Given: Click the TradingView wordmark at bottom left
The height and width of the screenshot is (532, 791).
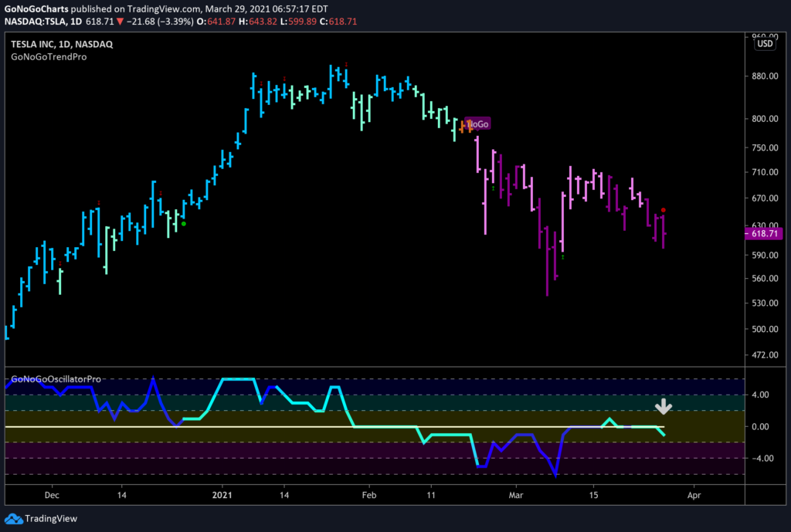Looking at the screenshot, I should 51,518.
